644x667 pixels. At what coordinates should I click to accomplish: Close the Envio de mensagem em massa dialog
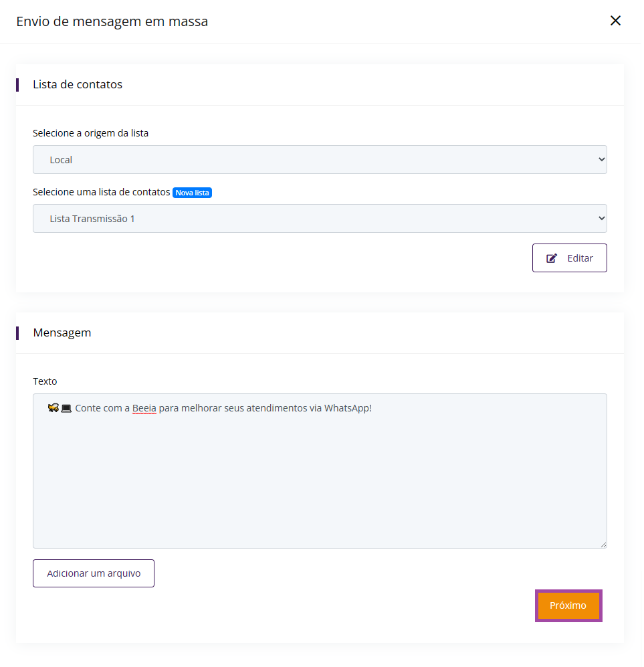tap(615, 21)
